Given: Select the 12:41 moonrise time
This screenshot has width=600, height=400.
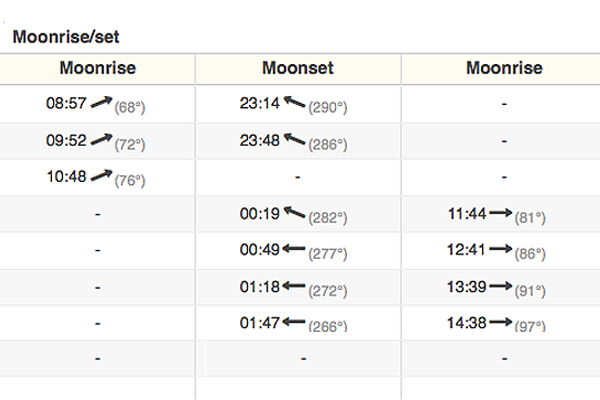Looking at the screenshot, I should (x=466, y=250).
